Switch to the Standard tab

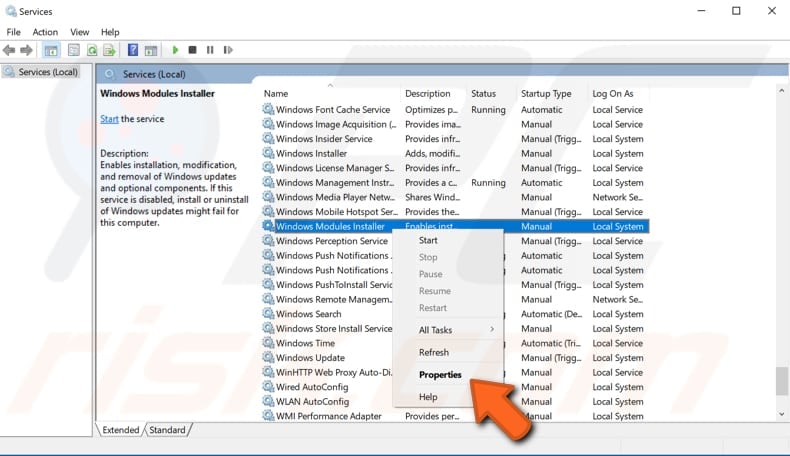(x=167, y=430)
